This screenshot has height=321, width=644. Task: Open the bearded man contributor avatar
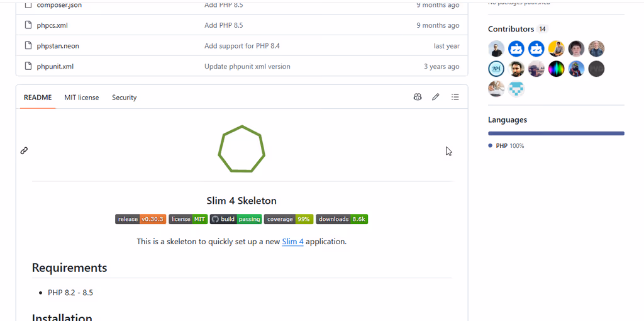[x=516, y=69]
